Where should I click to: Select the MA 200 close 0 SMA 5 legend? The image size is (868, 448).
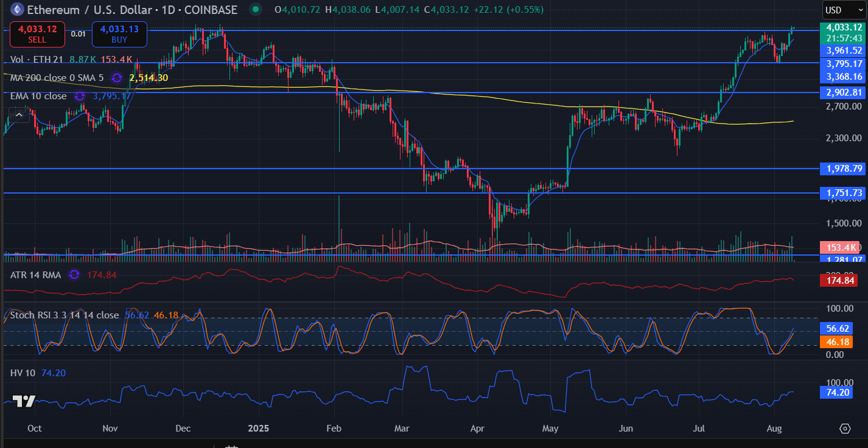[x=58, y=78]
